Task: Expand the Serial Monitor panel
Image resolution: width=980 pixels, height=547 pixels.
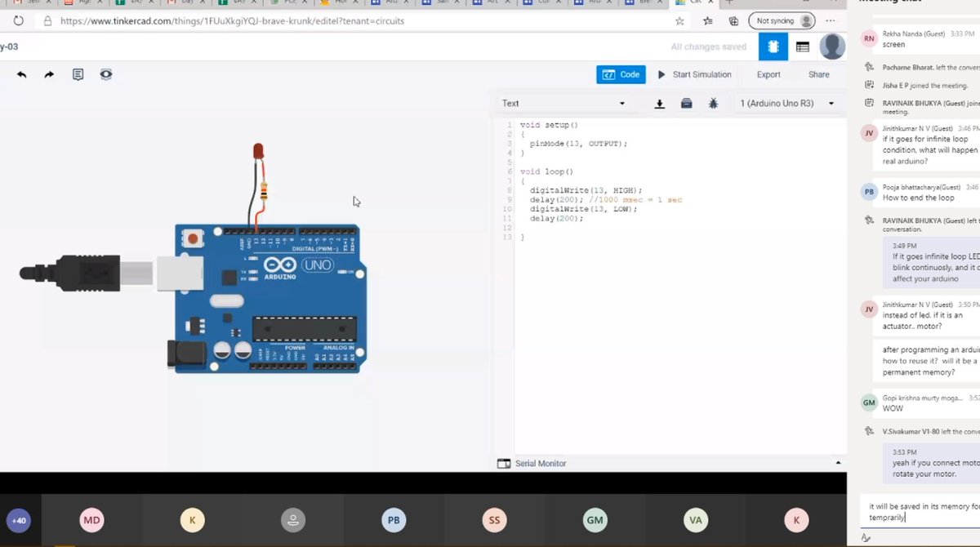Action: (x=532, y=463)
